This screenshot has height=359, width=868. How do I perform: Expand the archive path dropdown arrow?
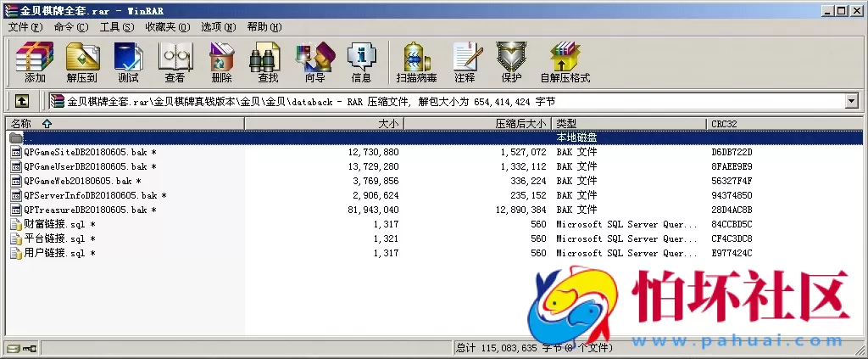click(851, 101)
